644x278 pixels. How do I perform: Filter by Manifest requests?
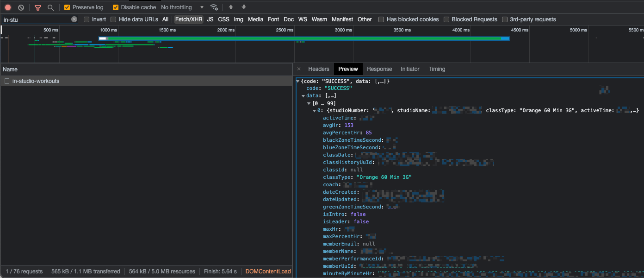coord(342,19)
